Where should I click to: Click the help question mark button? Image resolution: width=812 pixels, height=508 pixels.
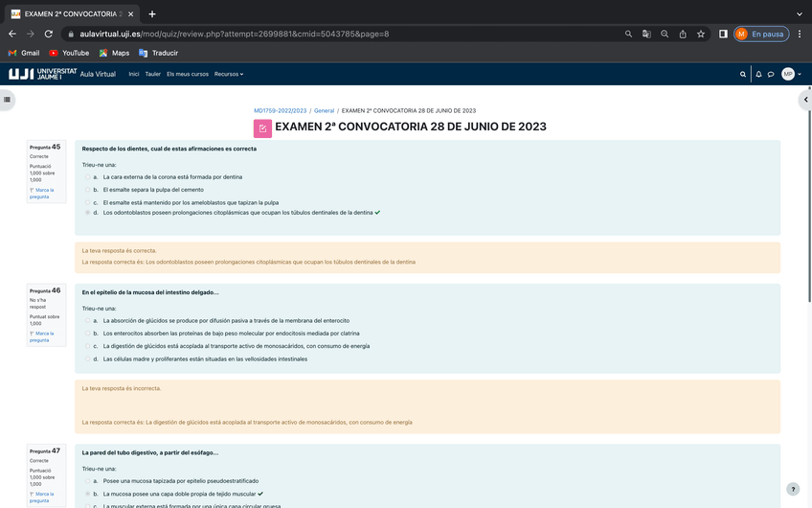[792, 489]
